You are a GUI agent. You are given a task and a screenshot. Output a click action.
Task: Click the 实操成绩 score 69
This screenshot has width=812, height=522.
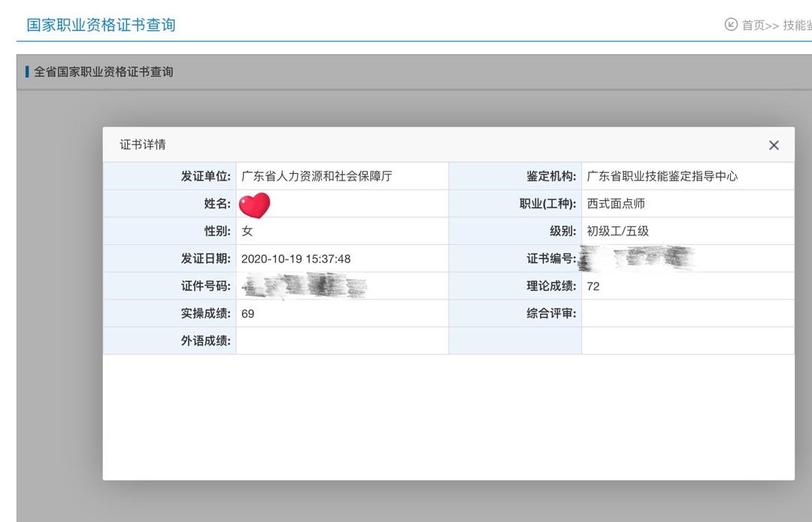tap(248, 314)
